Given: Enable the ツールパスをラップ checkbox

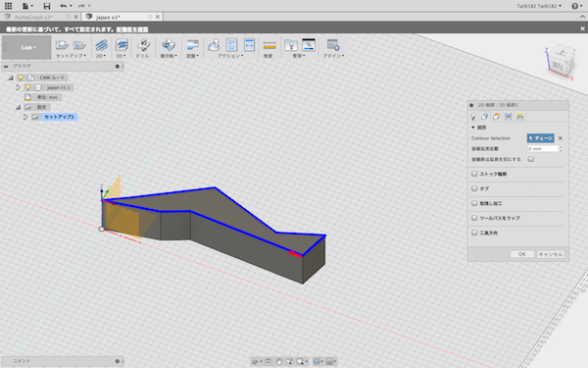Looking at the screenshot, I should (x=474, y=218).
